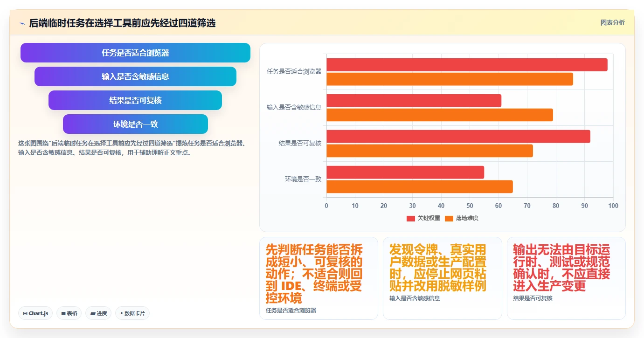Click card caption 输入是否含敏感信息

point(415,298)
